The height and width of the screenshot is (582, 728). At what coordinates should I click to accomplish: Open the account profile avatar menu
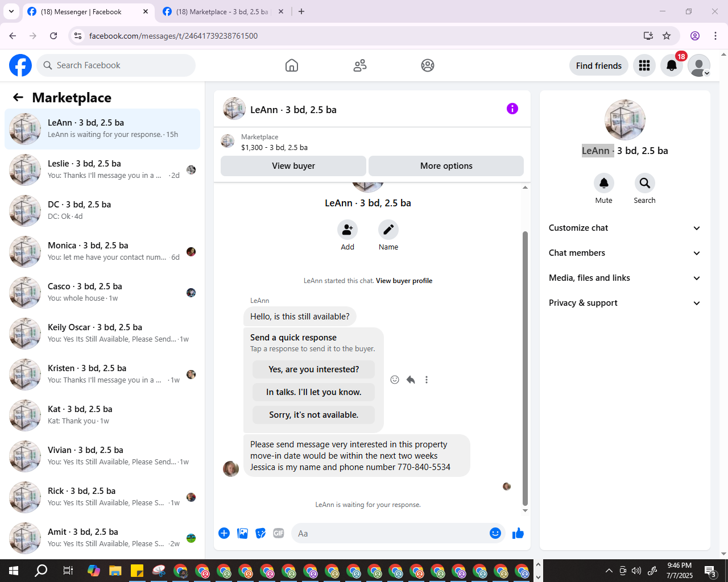click(x=699, y=65)
